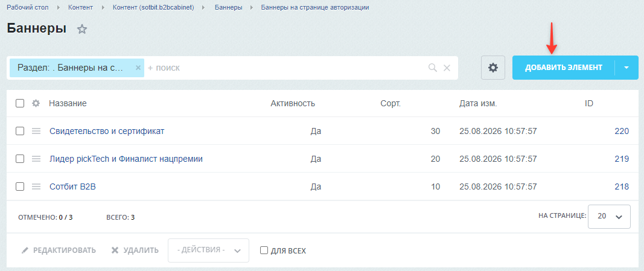This screenshot has width=644, height=271.
Task: Sort by Сорт. column header
Action: [391, 103]
